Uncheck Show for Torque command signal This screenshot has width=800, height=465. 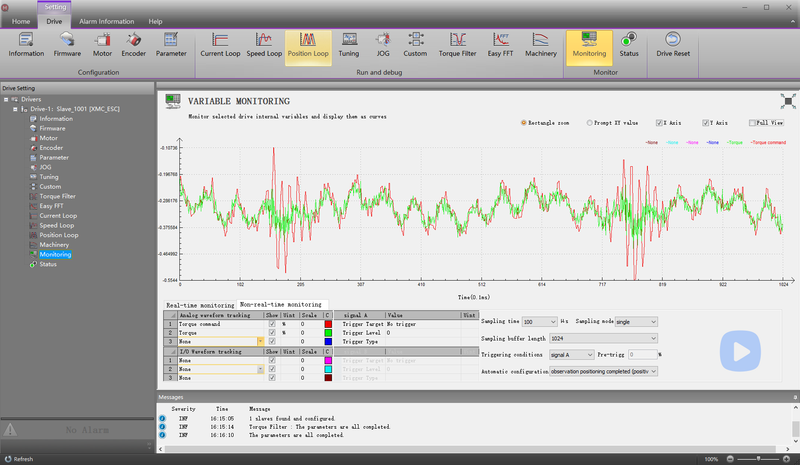pyautogui.click(x=272, y=324)
